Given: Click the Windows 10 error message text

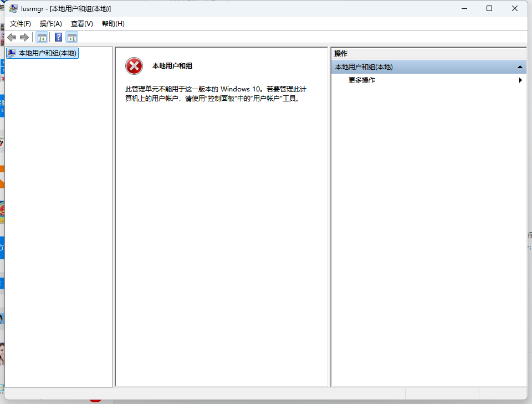Looking at the screenshot, I should pyautogui.click(x=216, y=94).
